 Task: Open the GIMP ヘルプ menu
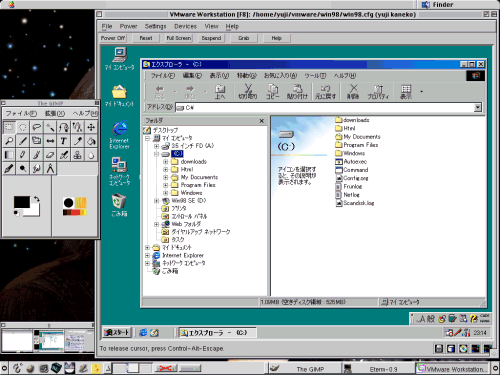[x=85, y=113]
